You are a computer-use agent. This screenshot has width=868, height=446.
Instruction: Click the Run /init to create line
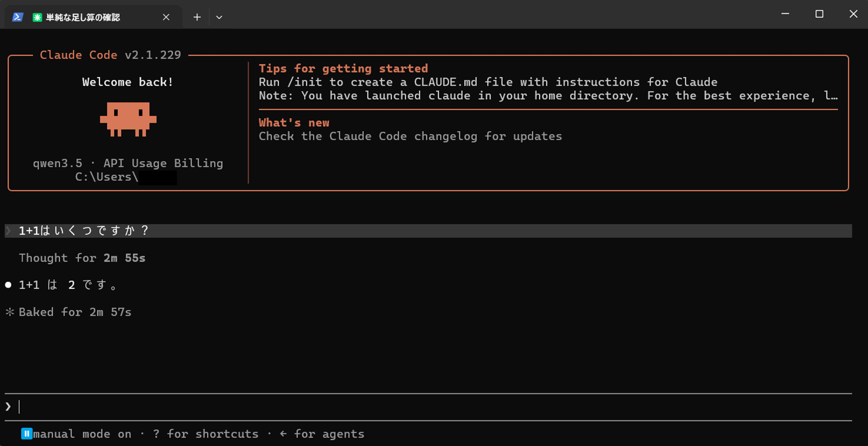(x=488, y=82)
